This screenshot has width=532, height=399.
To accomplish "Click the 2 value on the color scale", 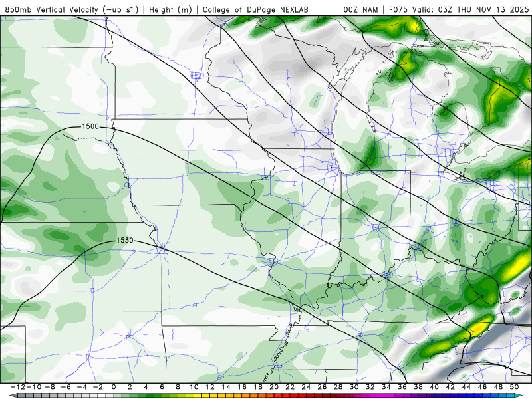I will (x=130, y=387).
